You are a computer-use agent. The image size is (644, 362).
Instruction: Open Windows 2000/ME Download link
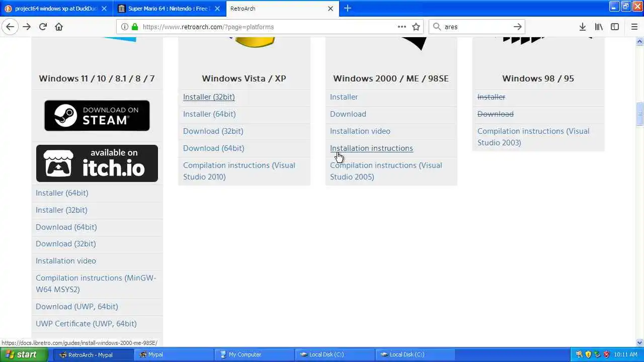[348, 114]
